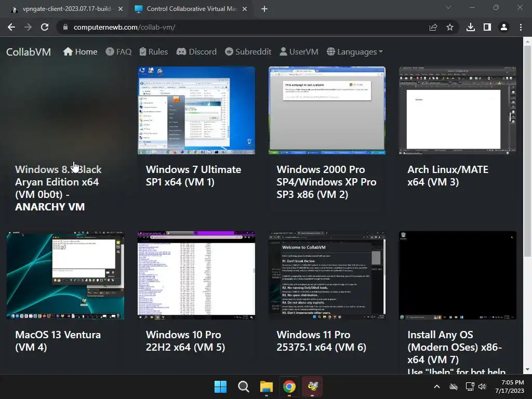
Task: Click the ANARCHY VM title text
Action: (50, 207)
